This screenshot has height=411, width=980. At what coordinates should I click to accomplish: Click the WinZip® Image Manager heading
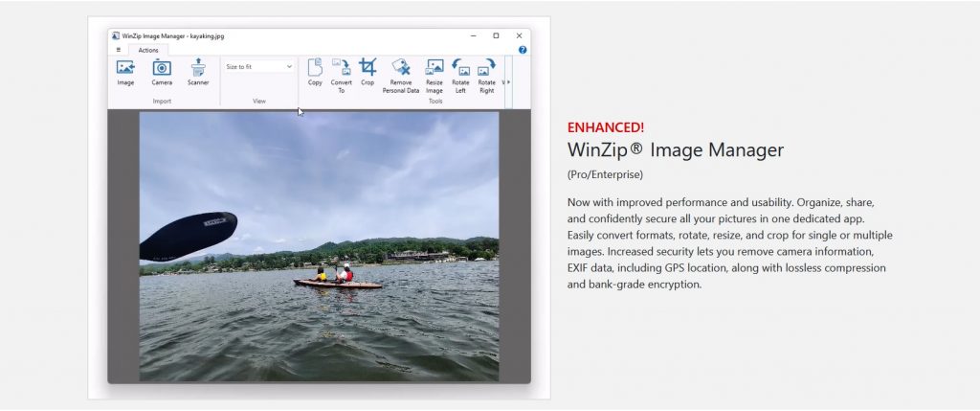(x=676, y=150)
